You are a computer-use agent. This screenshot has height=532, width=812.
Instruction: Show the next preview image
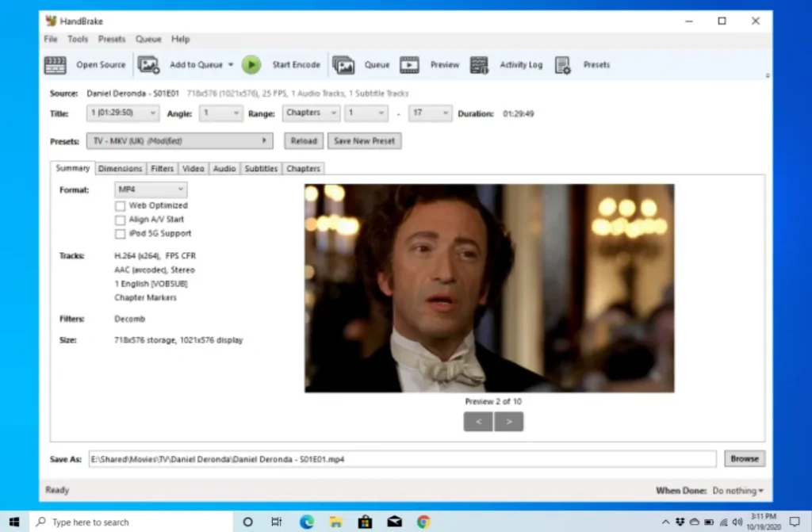pyautogui.click(x=508, y=421)
